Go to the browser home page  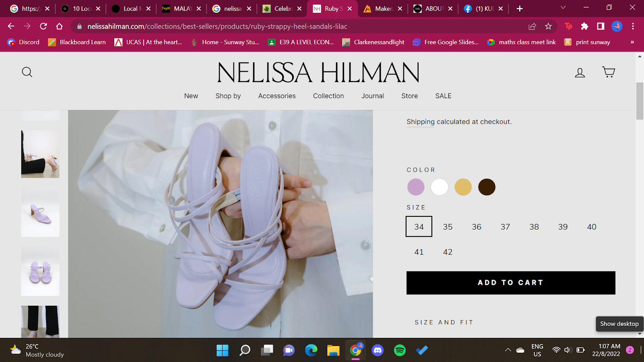pyautogui.click(x=60, y=26)
